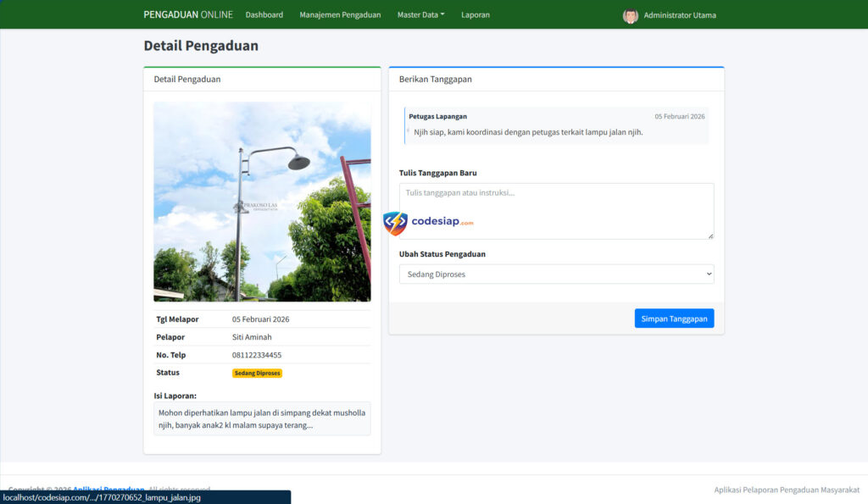
Task: Open the Laporan menu item
Action: (x=475, y=14)
